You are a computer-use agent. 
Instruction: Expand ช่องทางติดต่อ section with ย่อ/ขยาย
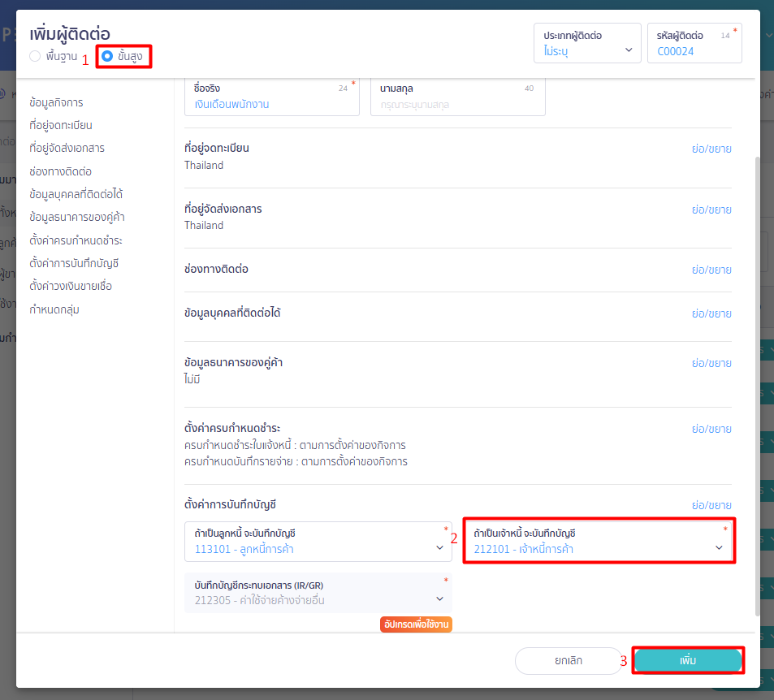point(711,270)
